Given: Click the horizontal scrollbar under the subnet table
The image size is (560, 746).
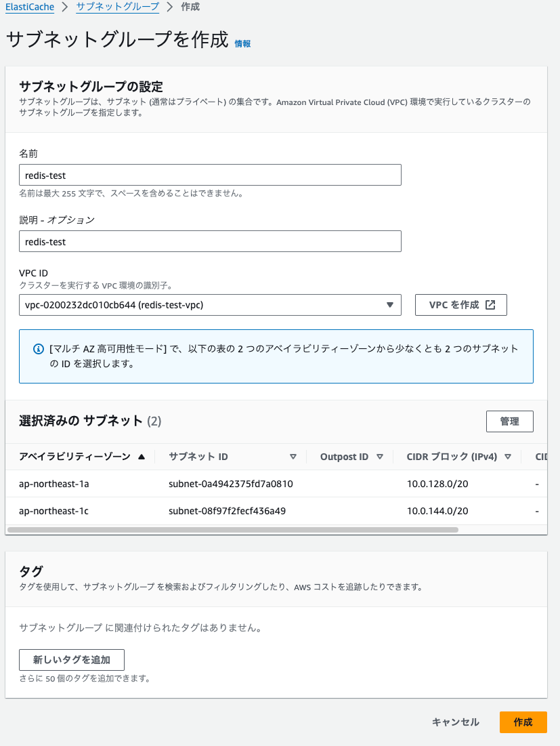Looking at the screenshot, I should point(233,530).
